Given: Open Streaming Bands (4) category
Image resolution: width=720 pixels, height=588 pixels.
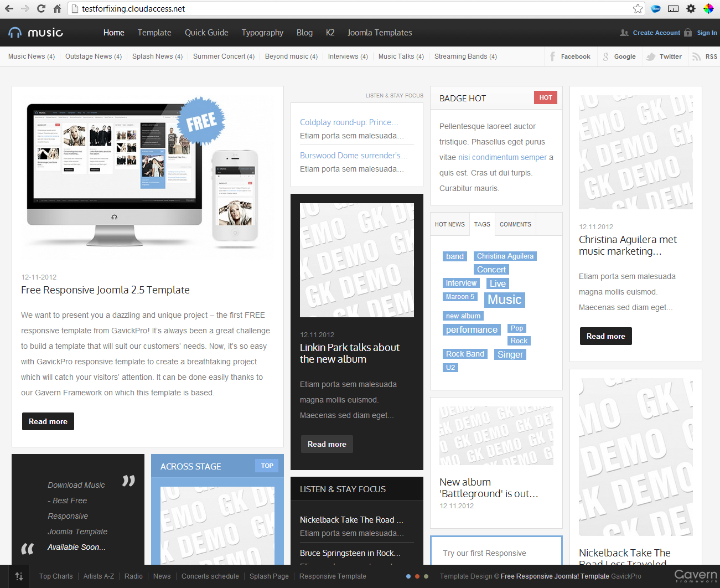Looking at the screenshot, I should (x=465, y=56).
